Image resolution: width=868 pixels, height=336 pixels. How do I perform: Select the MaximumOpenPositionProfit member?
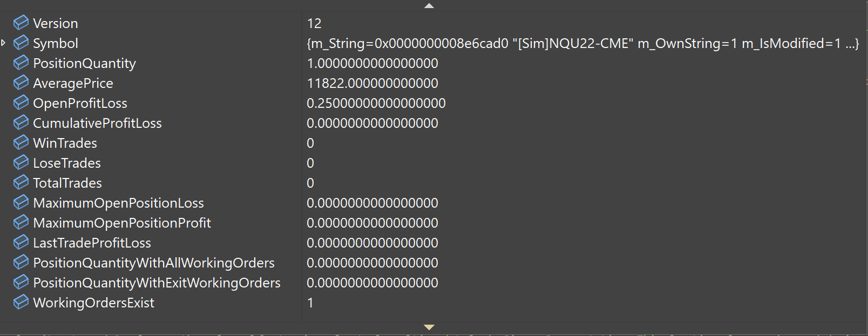click(122, 223)
